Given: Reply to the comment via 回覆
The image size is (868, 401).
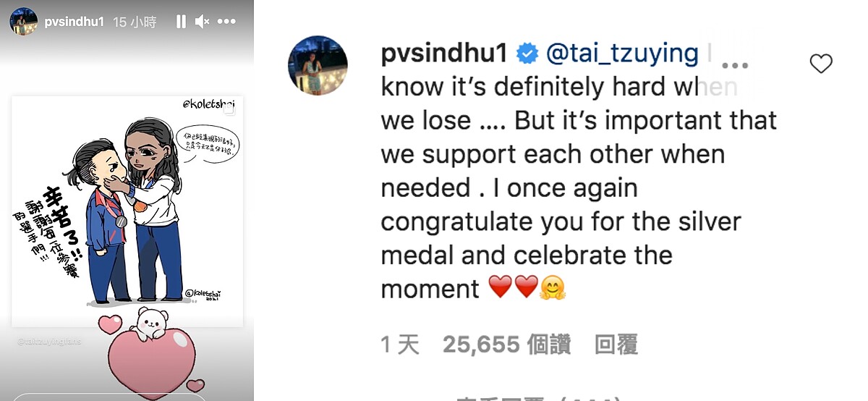Looking at the screenshot, I should (616, 345).
